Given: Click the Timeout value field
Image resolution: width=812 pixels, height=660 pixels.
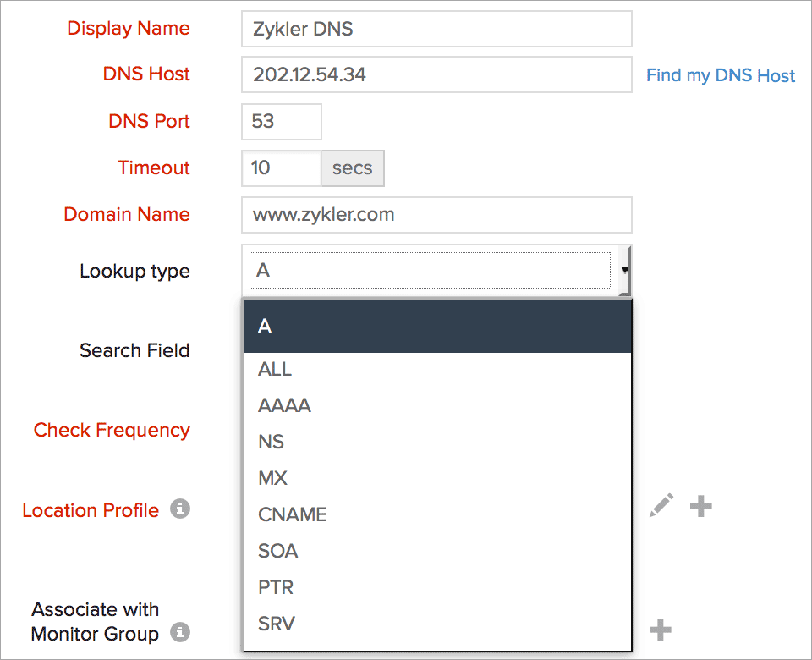Looking at the screenshot, I should click(x=281, y=168).
